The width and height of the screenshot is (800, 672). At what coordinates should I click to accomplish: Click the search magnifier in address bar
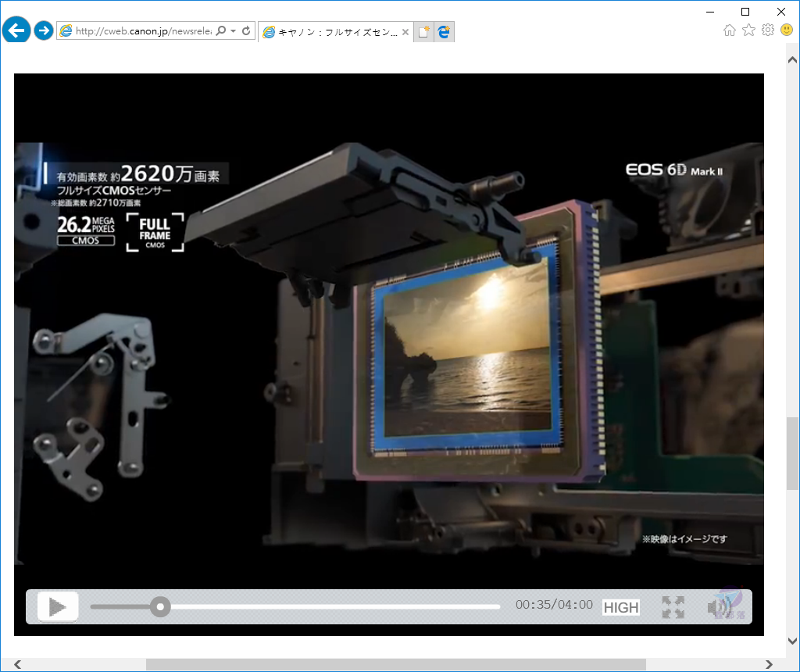coord(221,30)
